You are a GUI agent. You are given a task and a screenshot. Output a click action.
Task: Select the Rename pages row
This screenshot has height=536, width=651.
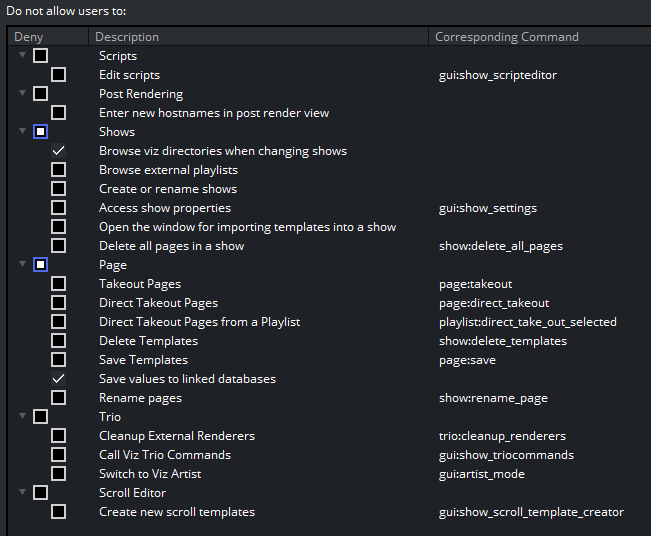[141, 398]
